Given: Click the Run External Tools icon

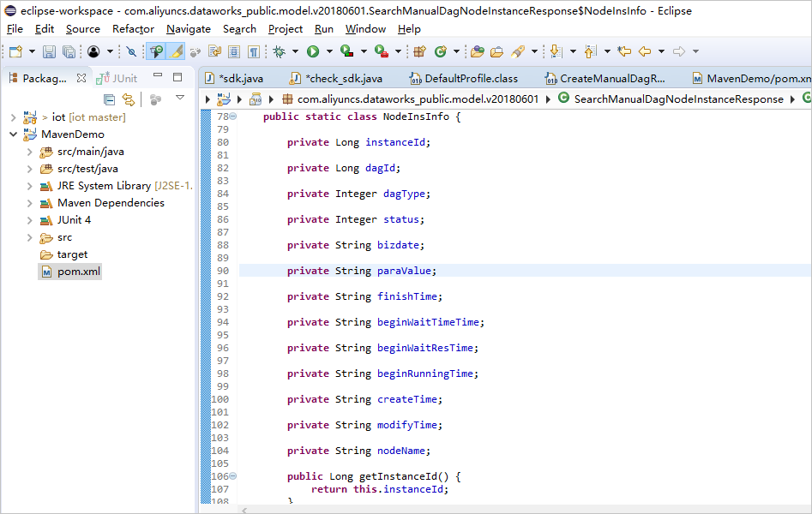Looking at the screenshot, I should 382,51.
